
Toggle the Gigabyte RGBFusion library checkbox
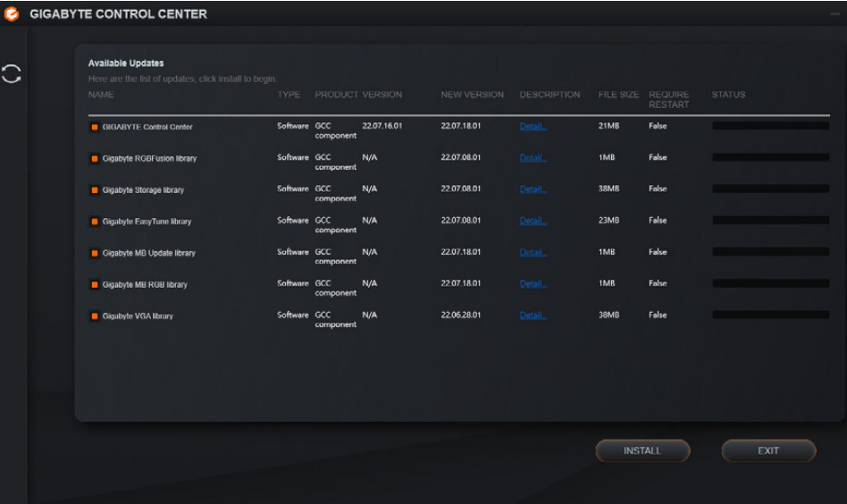pyautogui.click(x=94, y=159)
